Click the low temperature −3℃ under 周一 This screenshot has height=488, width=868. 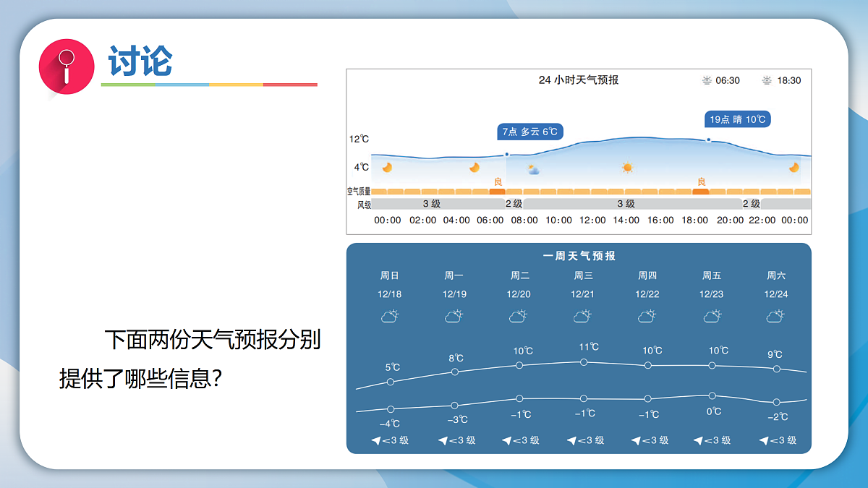(457, 419)
